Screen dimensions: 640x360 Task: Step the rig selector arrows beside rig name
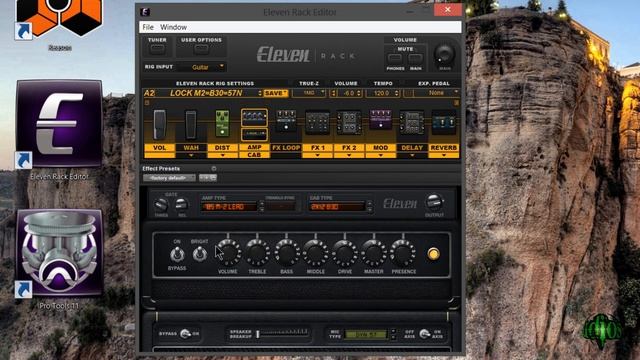(x=260, y=93)
